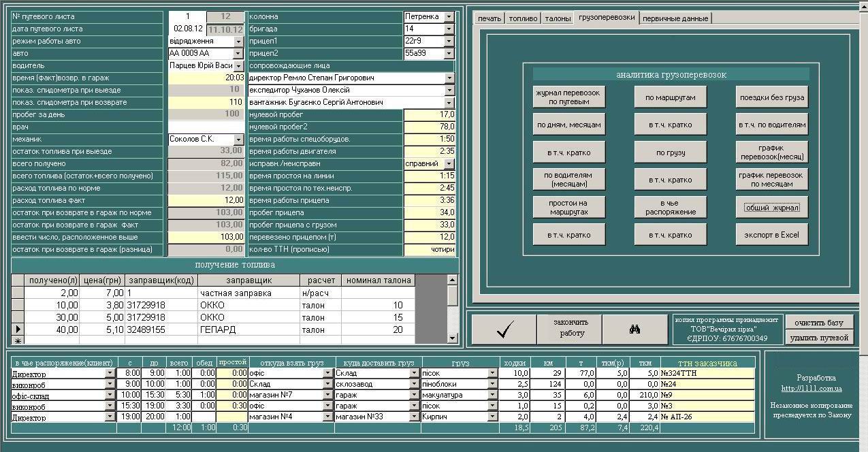Click the время работы двигателя field
This screenshot has width=868, height=452.
430,151
